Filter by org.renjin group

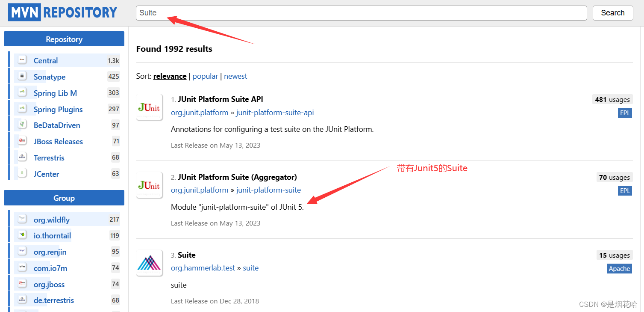[50, 252]
